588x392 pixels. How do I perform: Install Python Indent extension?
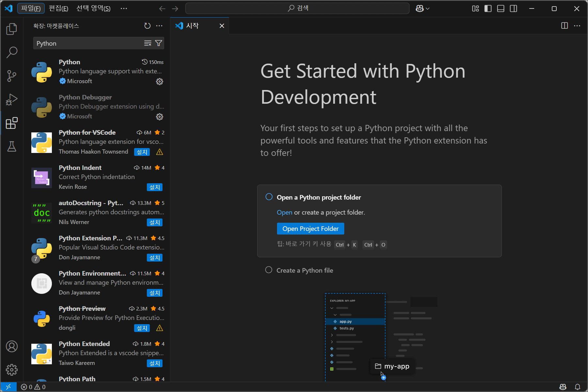point(155,187)
